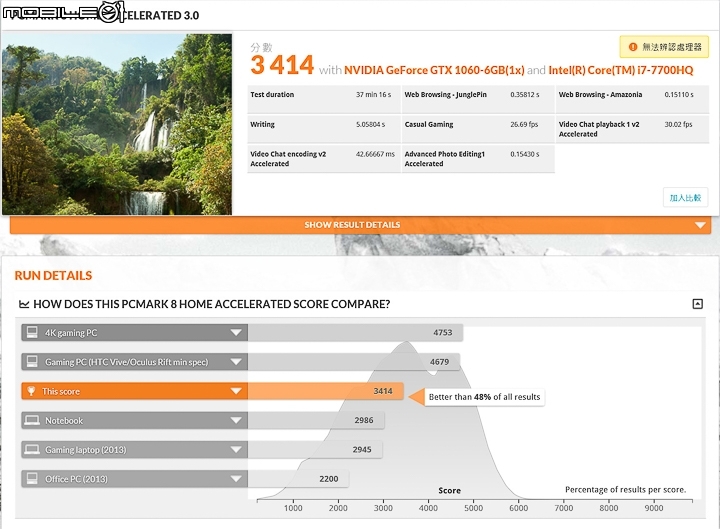Image resolution: width=720 pixels, height=529 pixels.
Task: Expand the 4K gaming PC dropdown arrow
Action: coord(236,332)
